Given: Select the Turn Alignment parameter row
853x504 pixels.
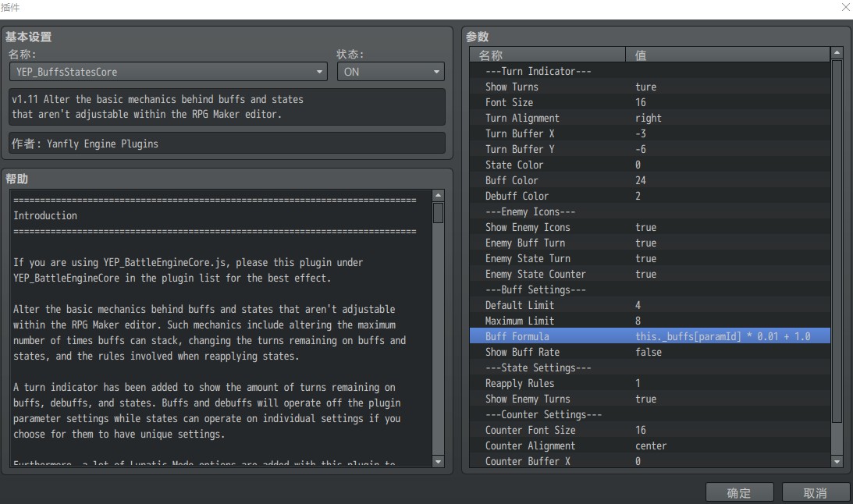Looking at the screenshot, I should click(x=650, y=118).
